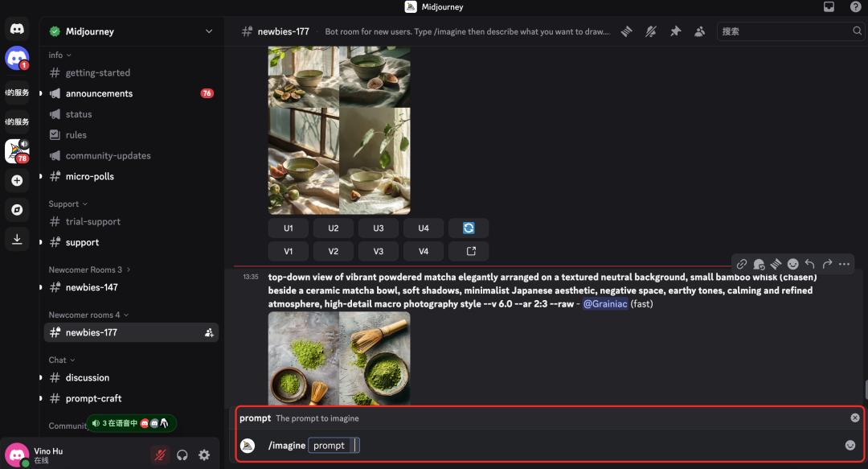Click the create thread icon in message toolbar
The image size is (868, 469).
776,264
